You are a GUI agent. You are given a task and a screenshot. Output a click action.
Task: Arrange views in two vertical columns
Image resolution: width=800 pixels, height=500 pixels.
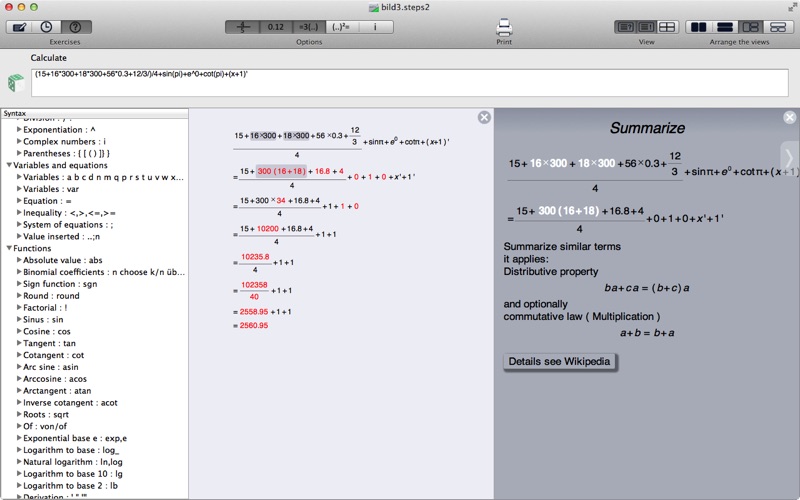[698, 27]
